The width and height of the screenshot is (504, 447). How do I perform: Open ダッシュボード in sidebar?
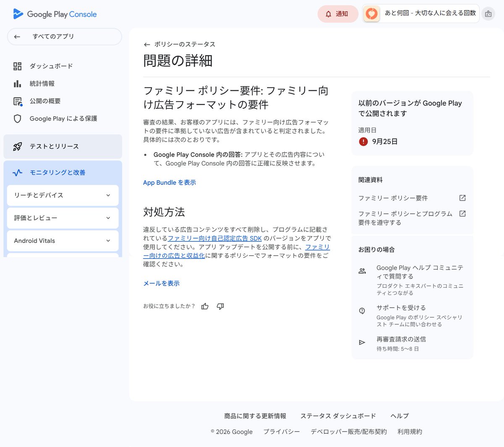point(51,66)
